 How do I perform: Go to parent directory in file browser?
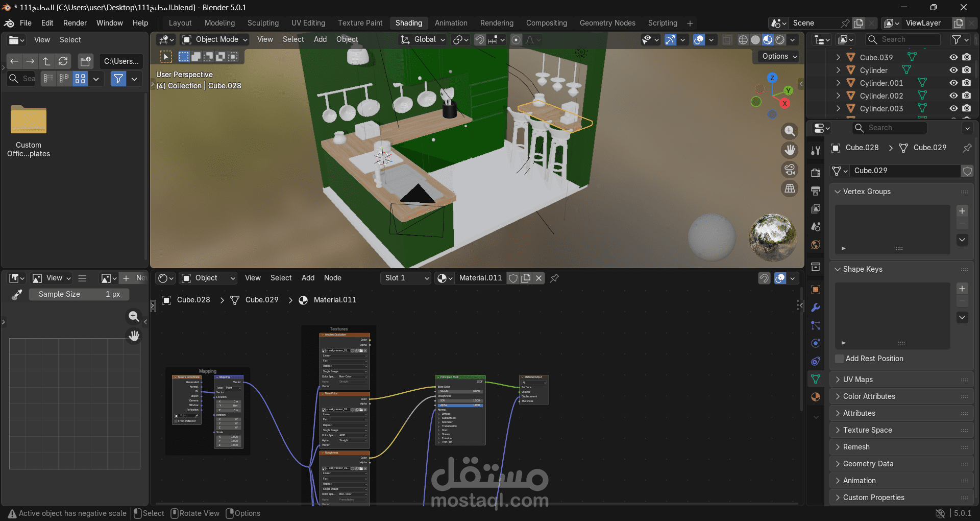coord(46,61)
